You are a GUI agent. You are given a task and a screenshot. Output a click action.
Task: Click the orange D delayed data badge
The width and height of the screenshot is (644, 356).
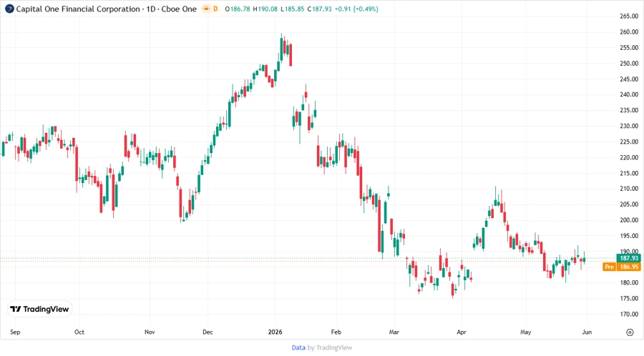click(215, 9)
